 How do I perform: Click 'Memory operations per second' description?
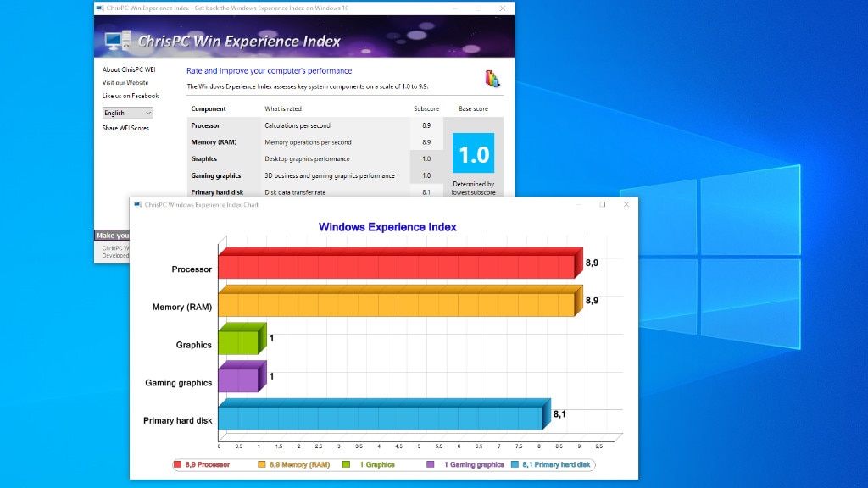pyautogui.click(x=308, y=142)
